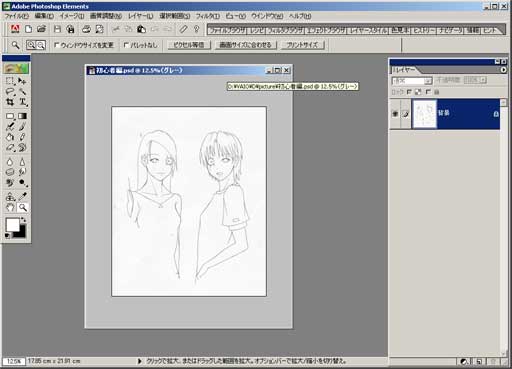This screenshot has height=369, width=512.
Task: Select the Sponge tool
Action: [x=10, y=172]
